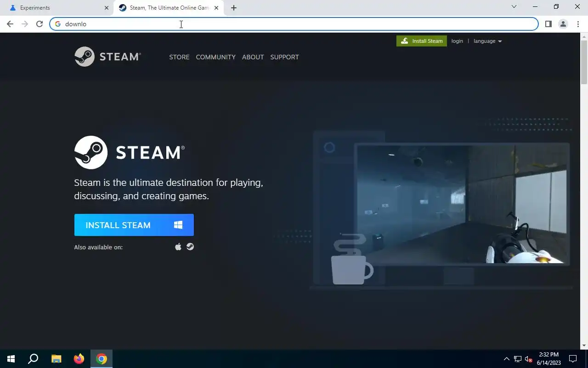This screenshot has height=368, width=588.
Task: Open volume tray icon
Action: 528,359
